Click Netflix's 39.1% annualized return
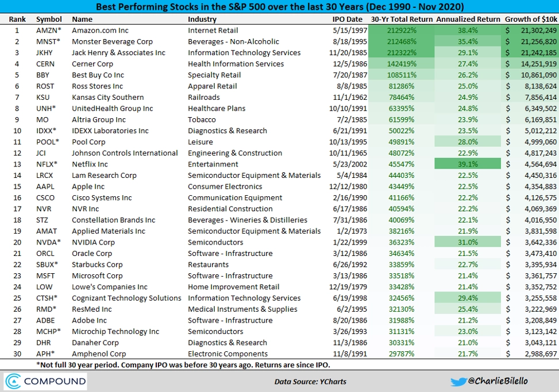The width and height of the screenshot is (559, 392). 468,164
